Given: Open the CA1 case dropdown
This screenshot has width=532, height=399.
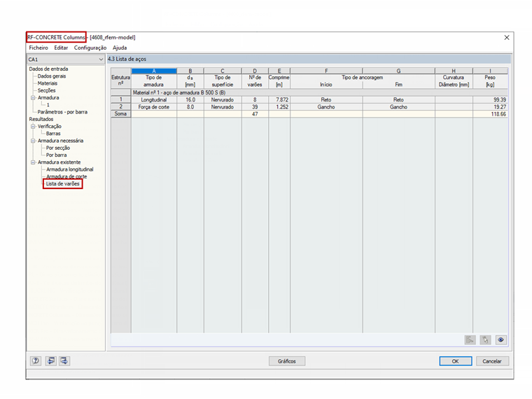Looking at the screenshot, I should click(x=66, y=59).
